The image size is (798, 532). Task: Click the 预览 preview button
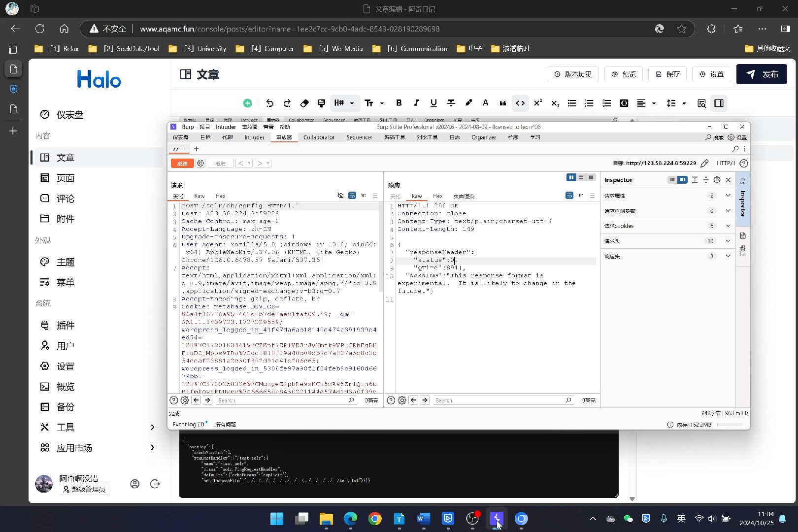[x=624, y=74]
